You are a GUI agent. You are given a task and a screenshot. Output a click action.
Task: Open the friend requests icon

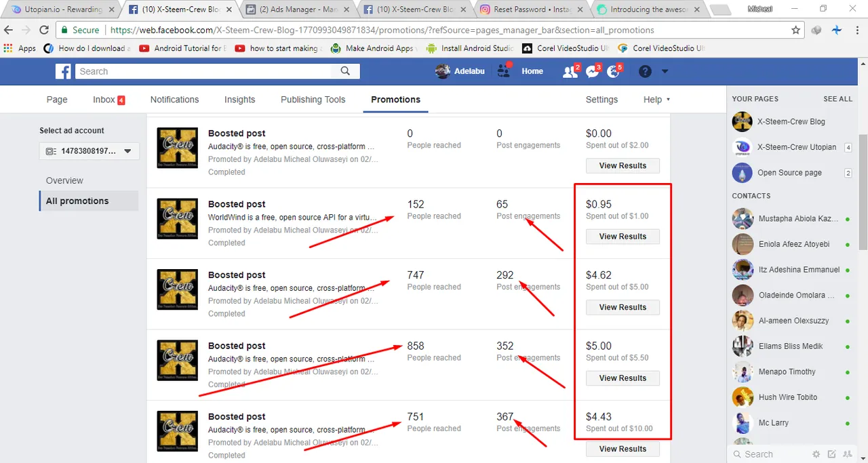(570, 71)
